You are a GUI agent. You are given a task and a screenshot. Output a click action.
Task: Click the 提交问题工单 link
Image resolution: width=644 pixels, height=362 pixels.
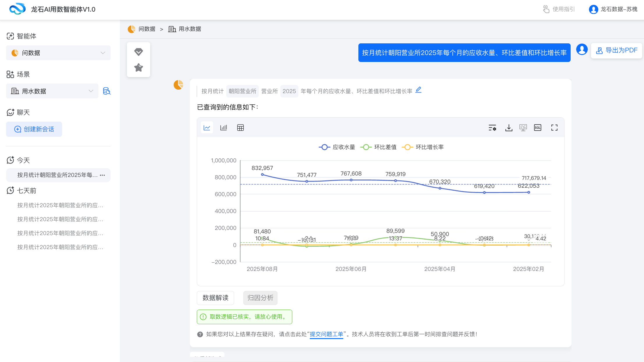326,334
